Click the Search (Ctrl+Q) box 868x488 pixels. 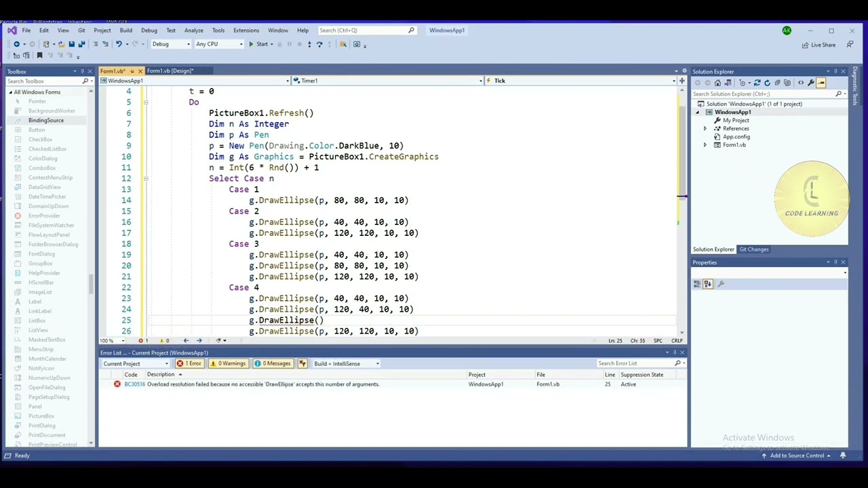click(x=366, y=30)
